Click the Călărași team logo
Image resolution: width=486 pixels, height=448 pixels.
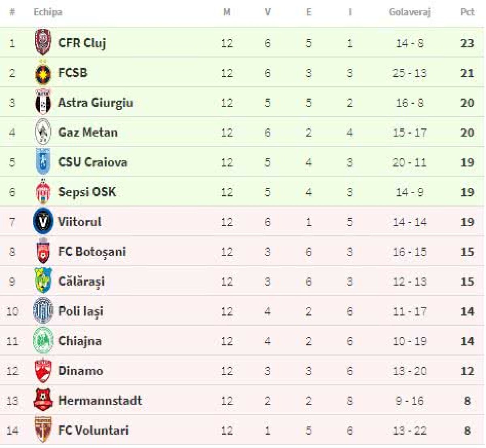pos(43,281)
